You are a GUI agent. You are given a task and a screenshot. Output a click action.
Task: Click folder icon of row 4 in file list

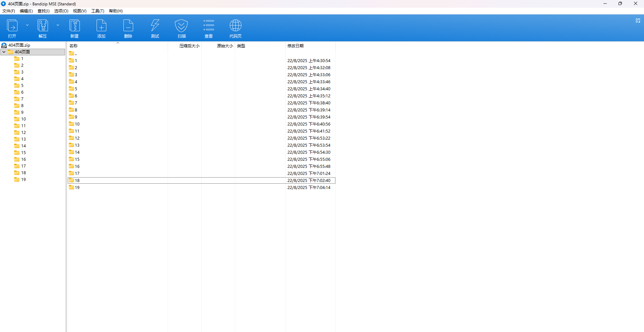click(71, 82)
